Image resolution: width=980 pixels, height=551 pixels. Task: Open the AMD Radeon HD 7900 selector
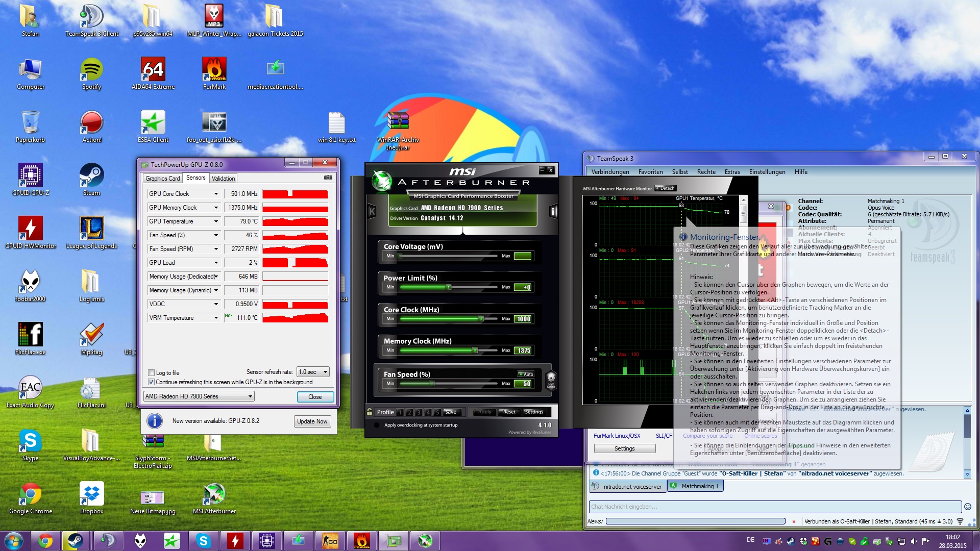pyautogui.click(x=199, y=396)
